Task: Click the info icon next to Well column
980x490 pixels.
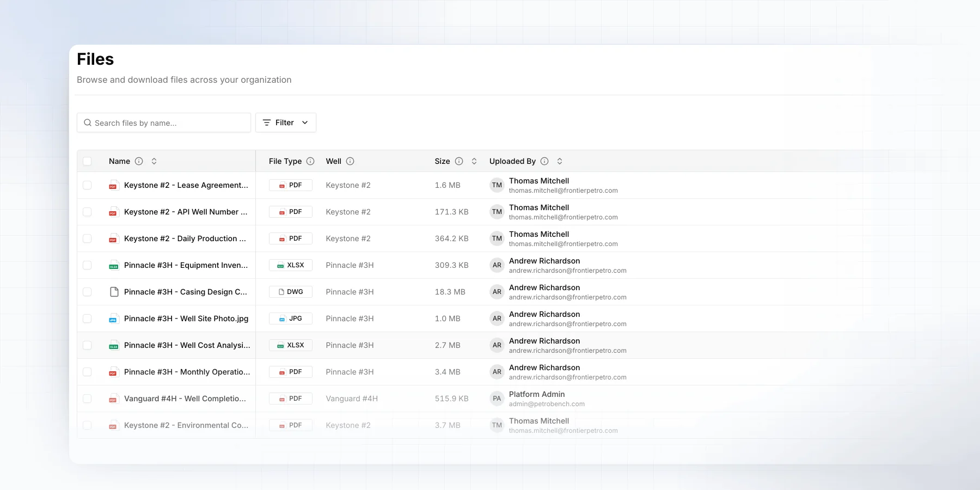Action: [350, 161]
